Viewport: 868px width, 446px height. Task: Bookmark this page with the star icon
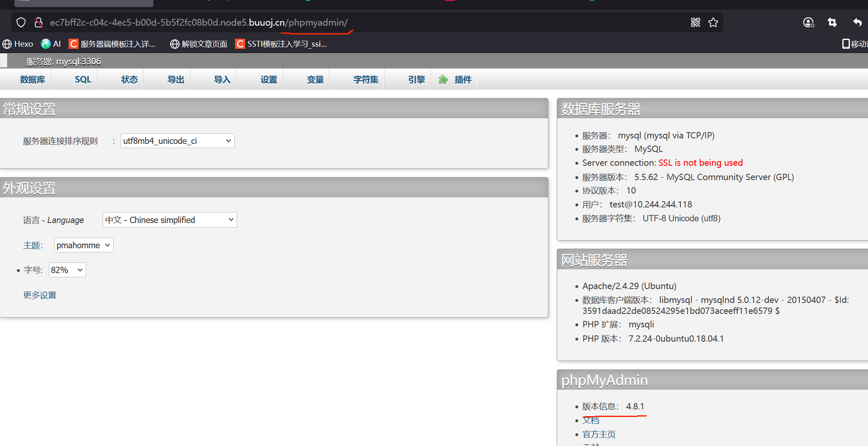pyautogui.click(x=713, y=22)
